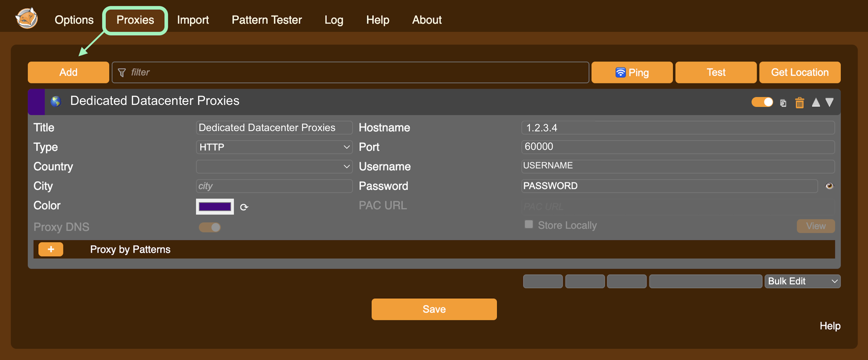Reset color with the circular arrow icon
This screenshot has height=360, width=868.
pos(244,207)
